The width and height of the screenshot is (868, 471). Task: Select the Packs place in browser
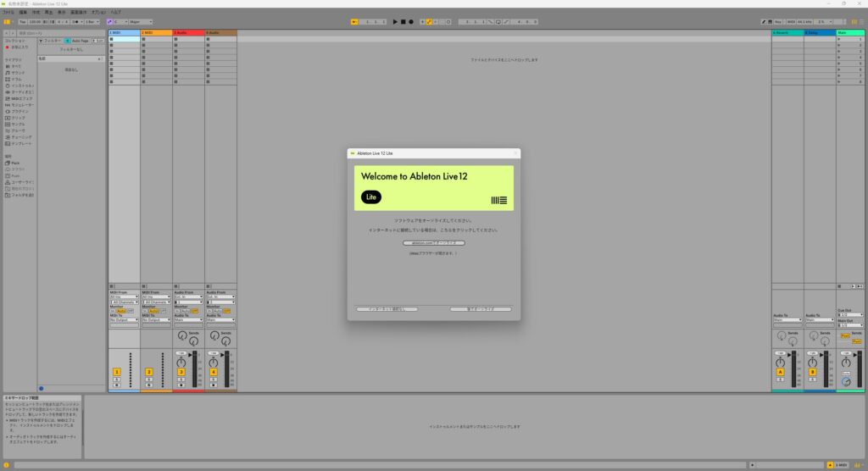[x=15, y=163]
